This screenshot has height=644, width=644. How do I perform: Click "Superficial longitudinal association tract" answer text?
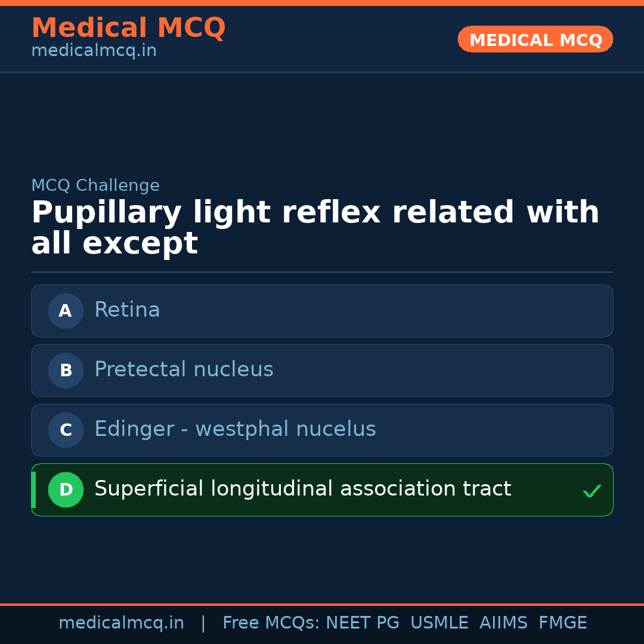302,489
